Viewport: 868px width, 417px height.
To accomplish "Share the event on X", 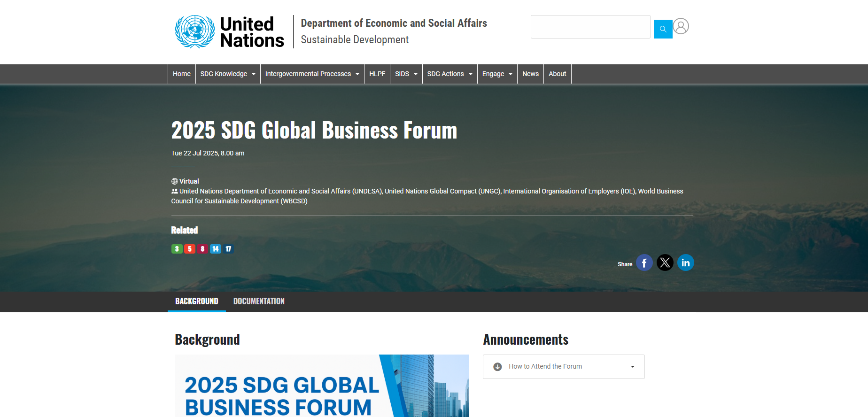I will click(665, 263).
